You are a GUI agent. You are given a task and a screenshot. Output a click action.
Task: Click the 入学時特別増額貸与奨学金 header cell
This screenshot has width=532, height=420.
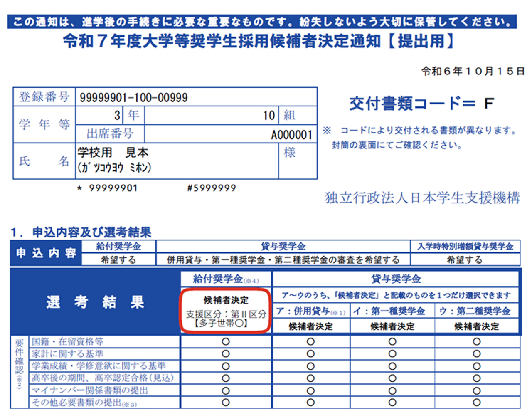pos(465,246)
